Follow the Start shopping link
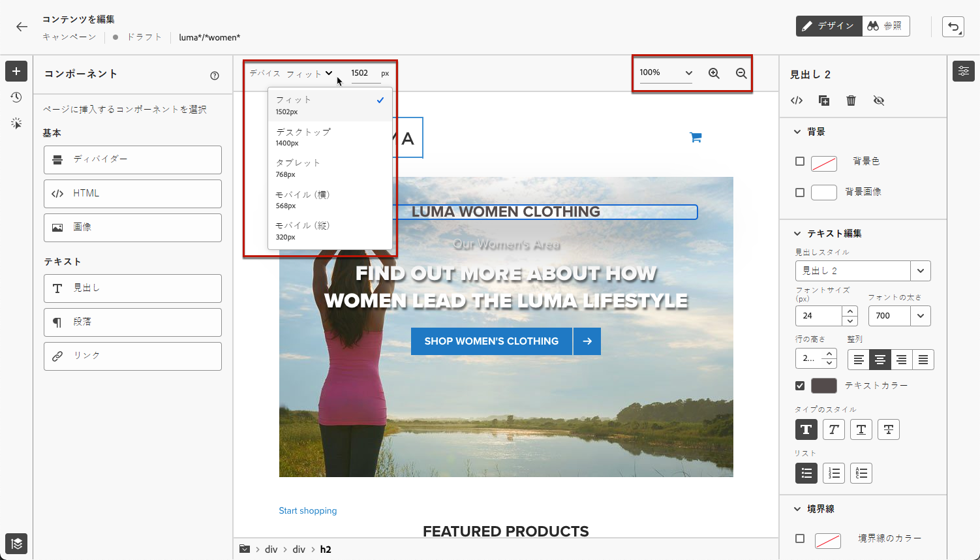 pos(308,511)
